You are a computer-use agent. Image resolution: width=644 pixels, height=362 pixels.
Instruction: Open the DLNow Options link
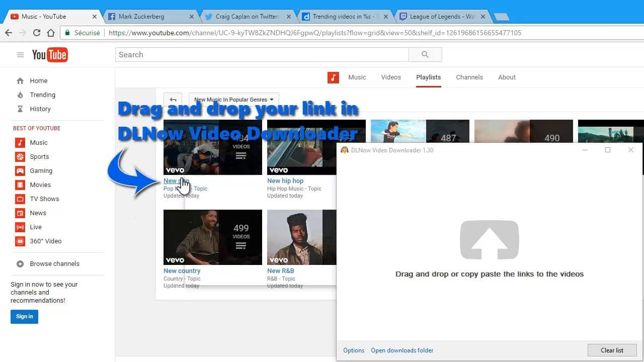click(x=354, y=350)
